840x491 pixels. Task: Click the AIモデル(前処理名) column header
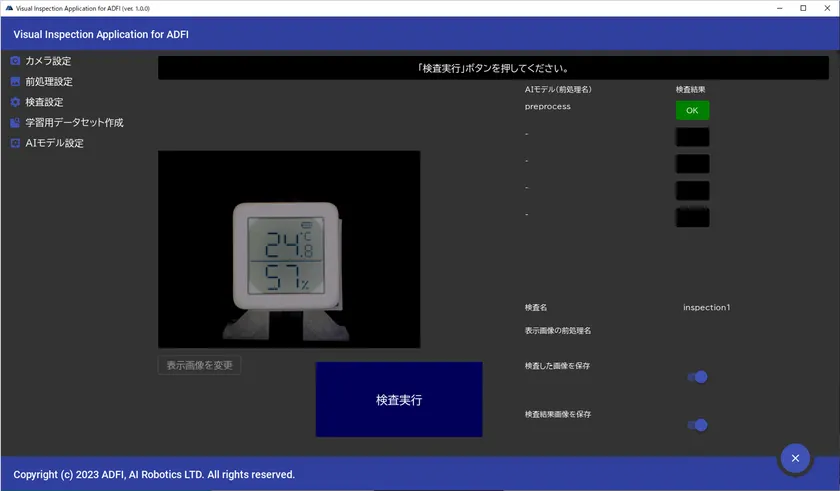point(558,89)
